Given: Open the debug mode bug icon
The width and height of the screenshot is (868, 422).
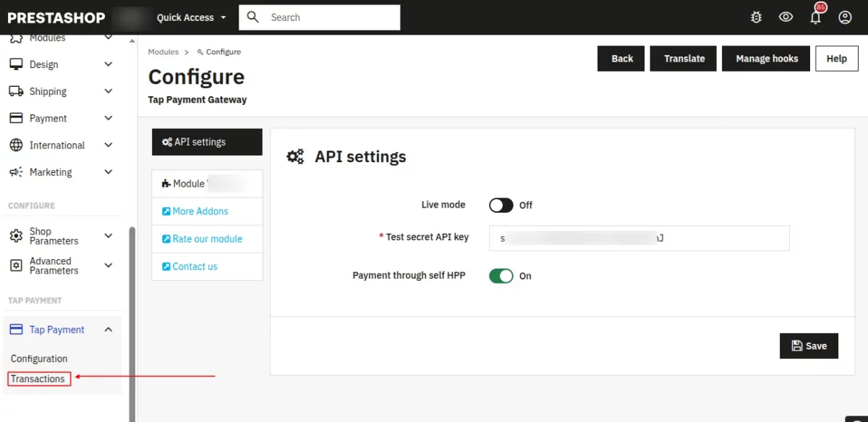Looking at the screenshot, I should coord(757,17).
